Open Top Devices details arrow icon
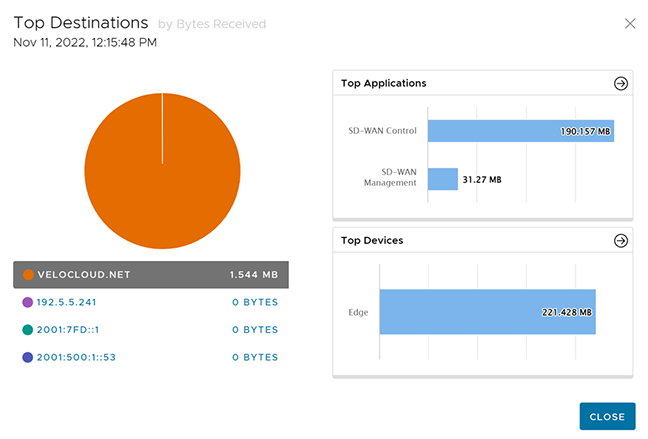The width and height of the screenshot is (648, 439). [621, 240]
